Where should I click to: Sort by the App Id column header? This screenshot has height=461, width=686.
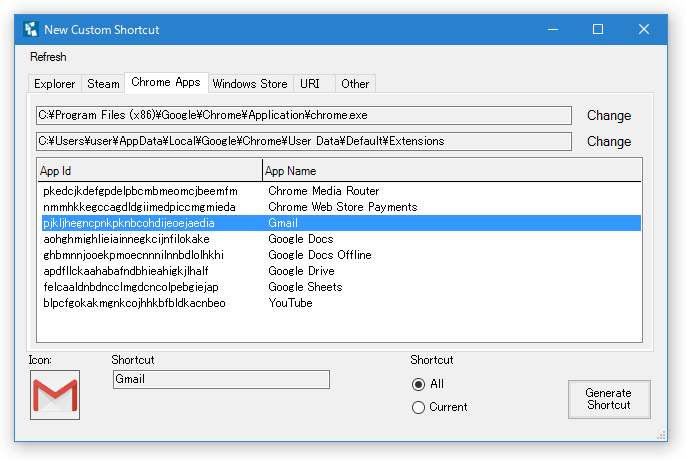point(150,171)
